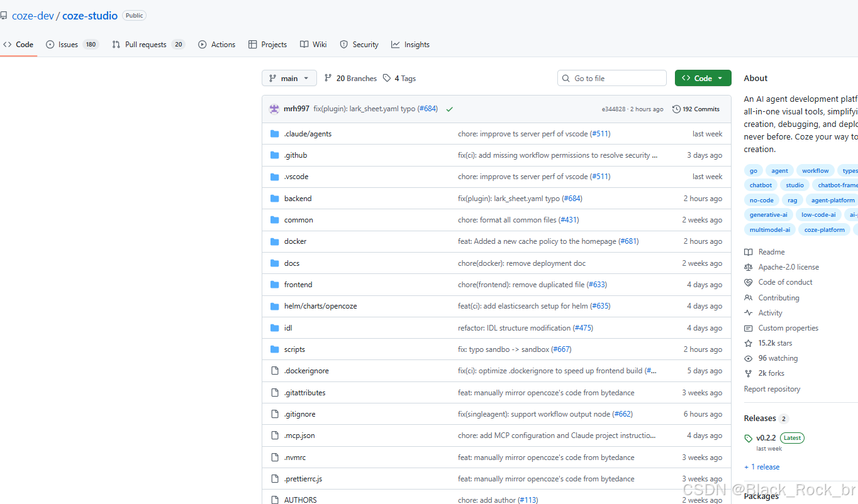Open the AUTHORS file

pos(301,500)
